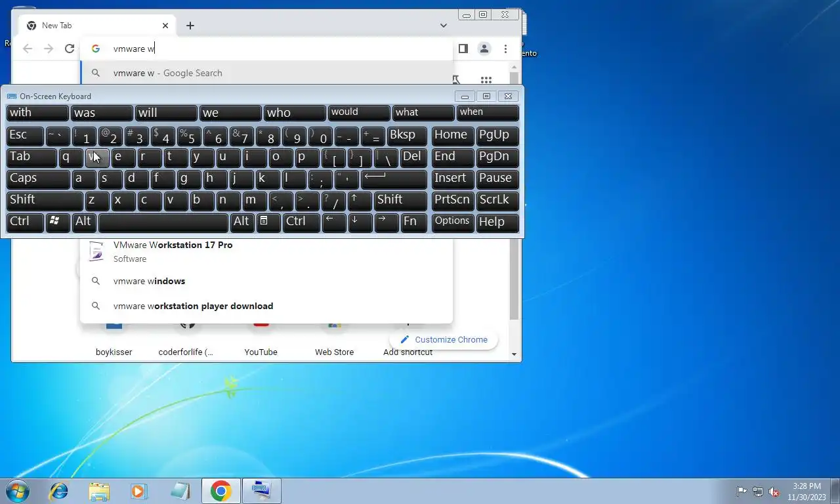Click the Esc key on keyboard

point(25,136)
